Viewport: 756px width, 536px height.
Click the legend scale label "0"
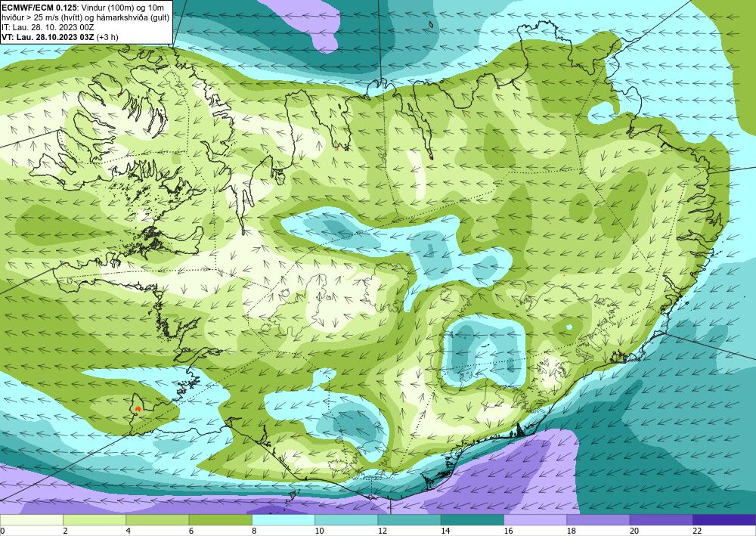click(2, 531)
